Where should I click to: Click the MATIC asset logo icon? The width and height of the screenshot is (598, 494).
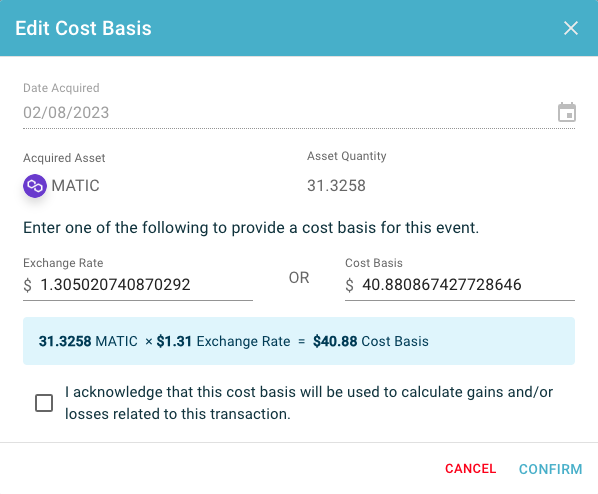pyautogui.click(x=35, y=186)
